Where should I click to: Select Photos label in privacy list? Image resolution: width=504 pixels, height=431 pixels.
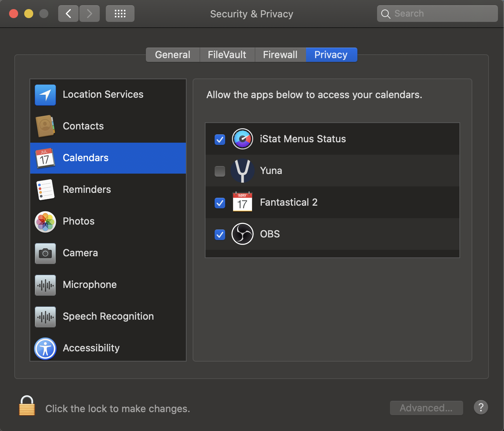click(x=79, y=221)
